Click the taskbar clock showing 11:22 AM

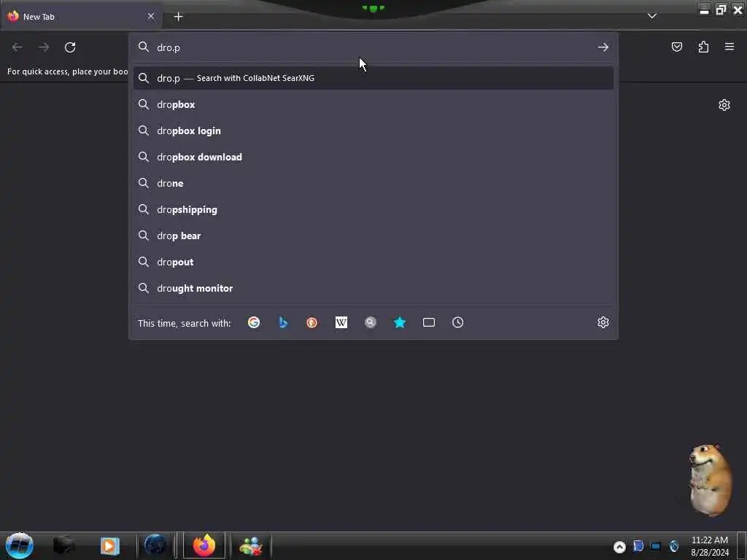pos(709,546)
